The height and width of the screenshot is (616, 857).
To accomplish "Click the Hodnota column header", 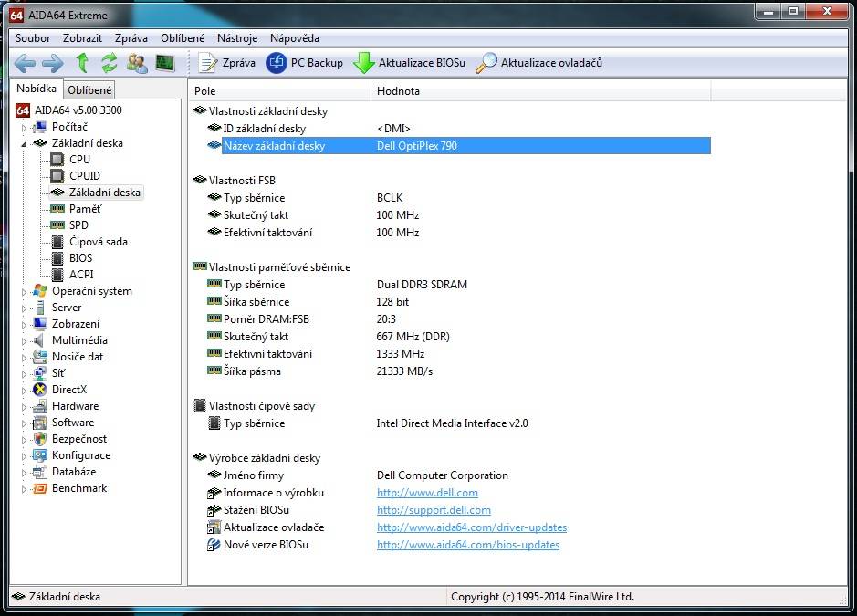I will 541,91.
